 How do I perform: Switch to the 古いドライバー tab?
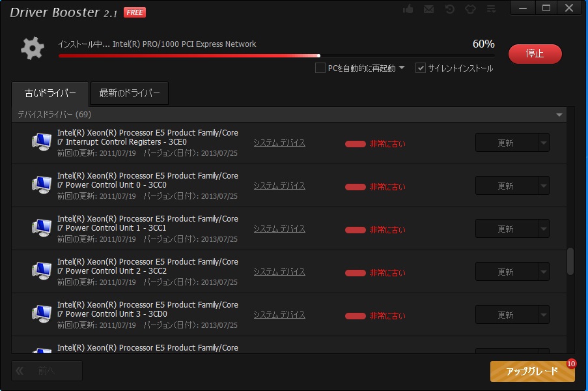point(50,93)
